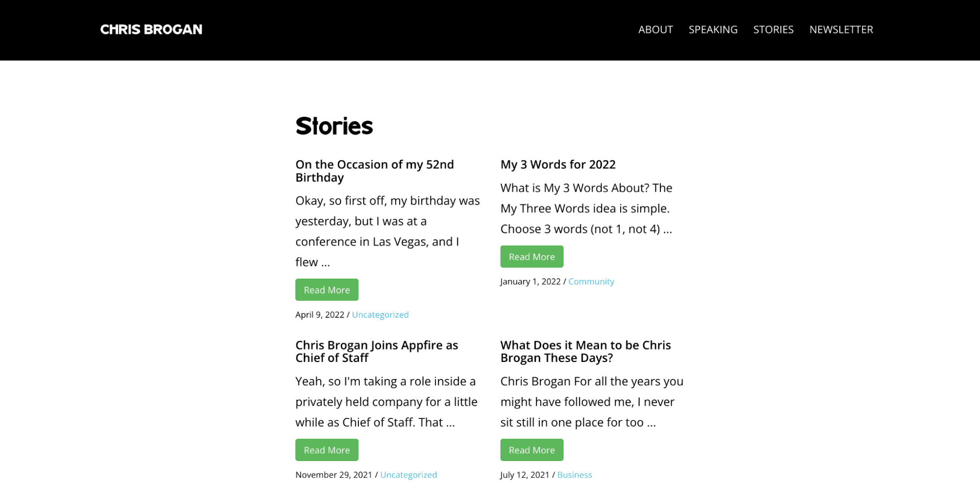Click the Chris Brogan site logo
Viewport: 980px width, 489px height.
pyautogui.click(x=151, y=29)
